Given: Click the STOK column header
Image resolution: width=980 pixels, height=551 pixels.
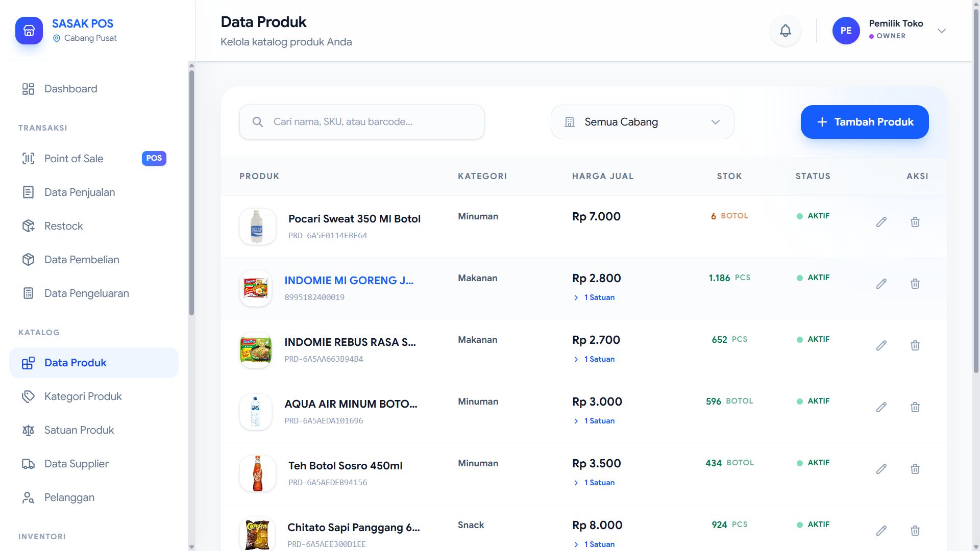Looking at the screenshot, I should pyautogui.click(x=729, y=177).
